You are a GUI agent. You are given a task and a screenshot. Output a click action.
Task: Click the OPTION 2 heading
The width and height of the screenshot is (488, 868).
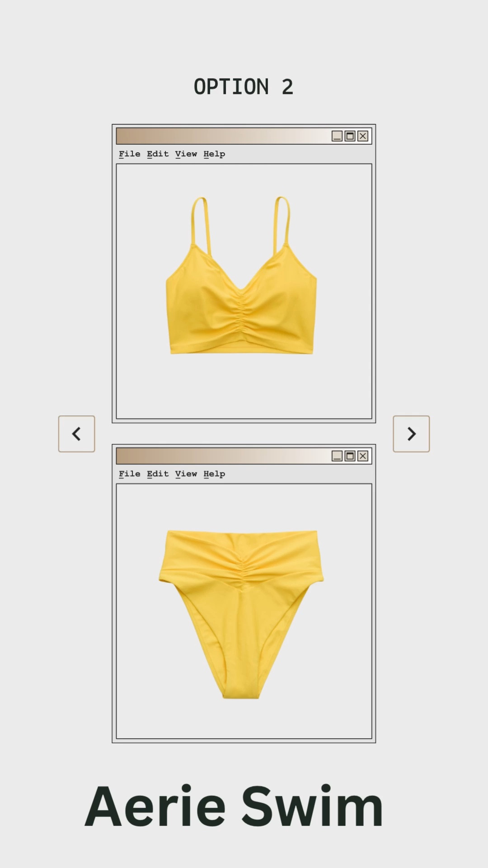(x=244, y=87)
